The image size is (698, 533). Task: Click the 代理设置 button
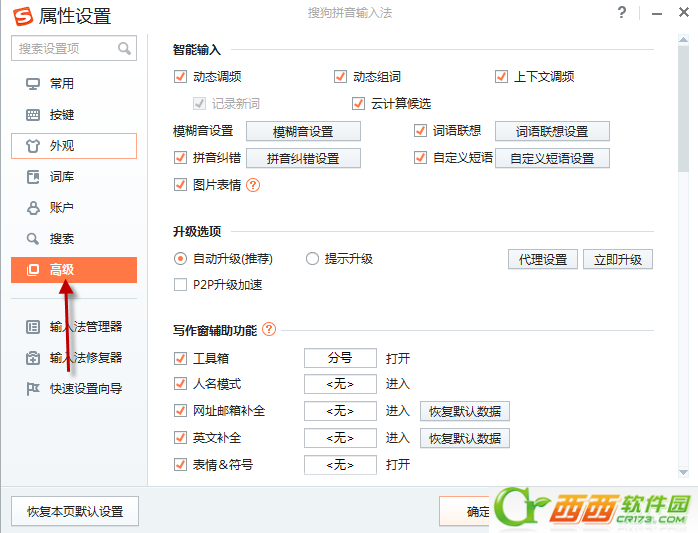coord(543,259)
